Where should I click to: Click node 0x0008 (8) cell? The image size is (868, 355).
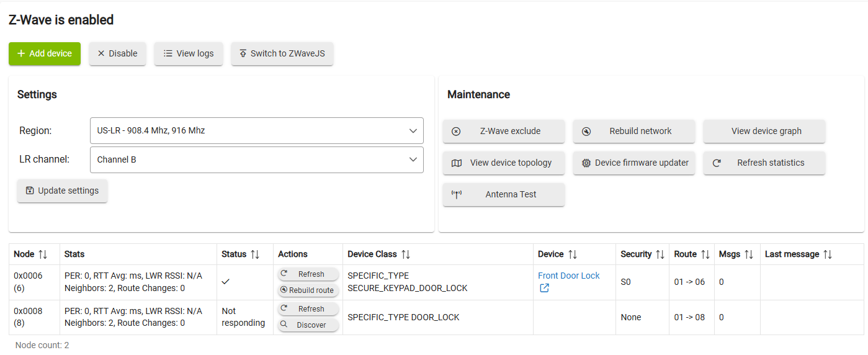(x=35, y=317)
